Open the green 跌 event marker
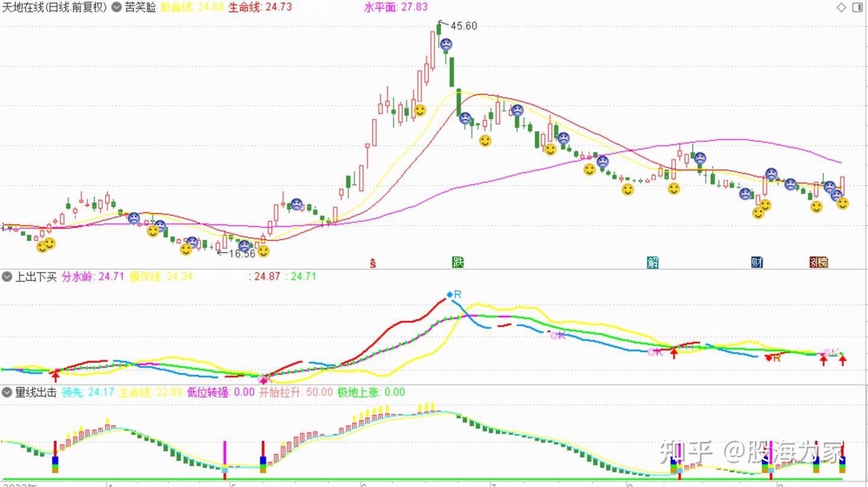Screen dimensions: 868x487 click(x=458, y=262)
